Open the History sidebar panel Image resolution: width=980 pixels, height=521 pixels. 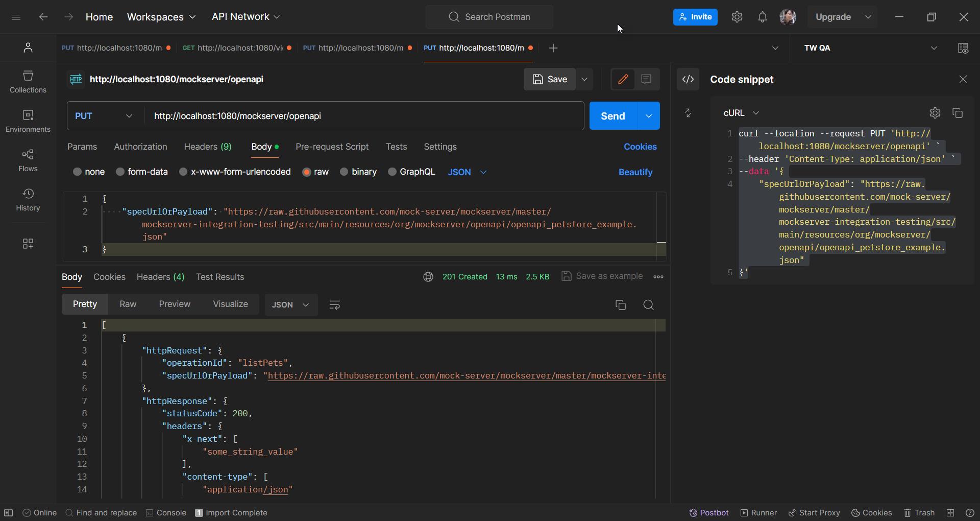(28, 200)
